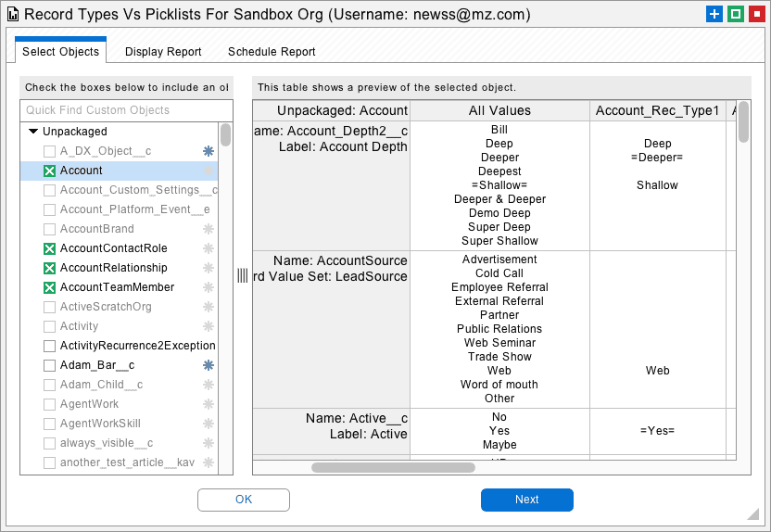Click the Quick Find Custom Objects field
Image resolution: width=771 pixels, height=532 pixels.
(126, 110)
